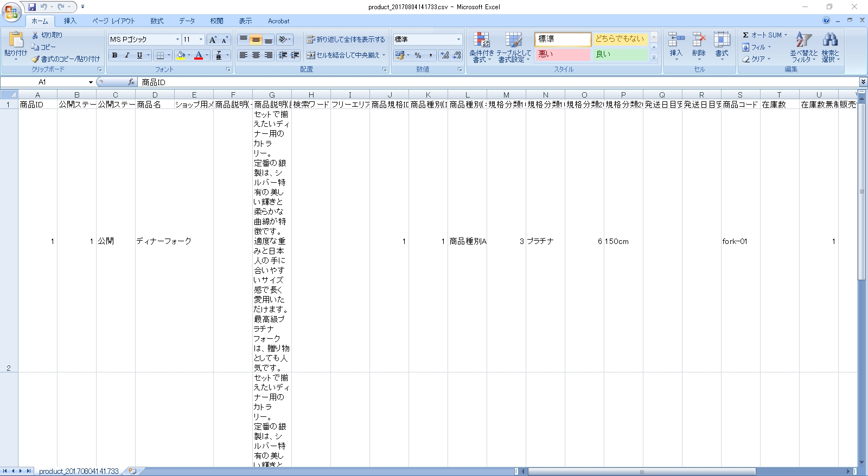Screen dimensions: 868x476
Task: Click the Delete cells (削除) icon
Action: [x=699, y=40]
